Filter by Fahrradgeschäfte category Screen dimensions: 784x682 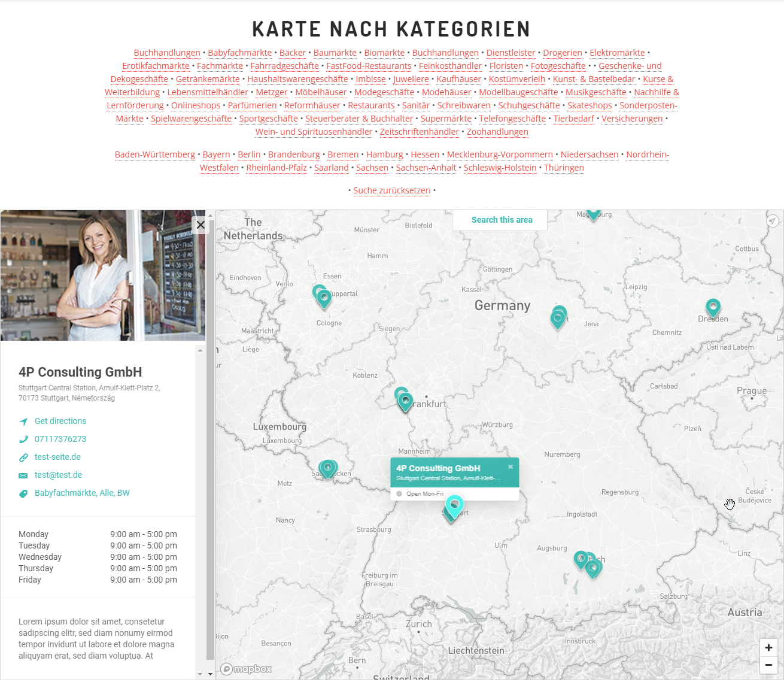tap(285, 66)
